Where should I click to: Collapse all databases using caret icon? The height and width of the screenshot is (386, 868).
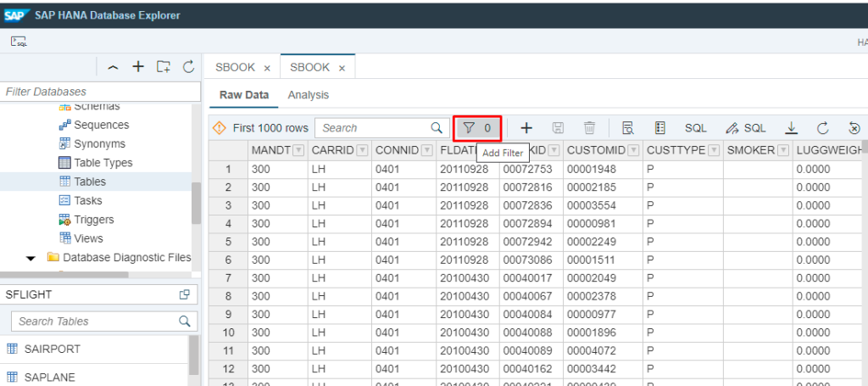tap(113, 68)
